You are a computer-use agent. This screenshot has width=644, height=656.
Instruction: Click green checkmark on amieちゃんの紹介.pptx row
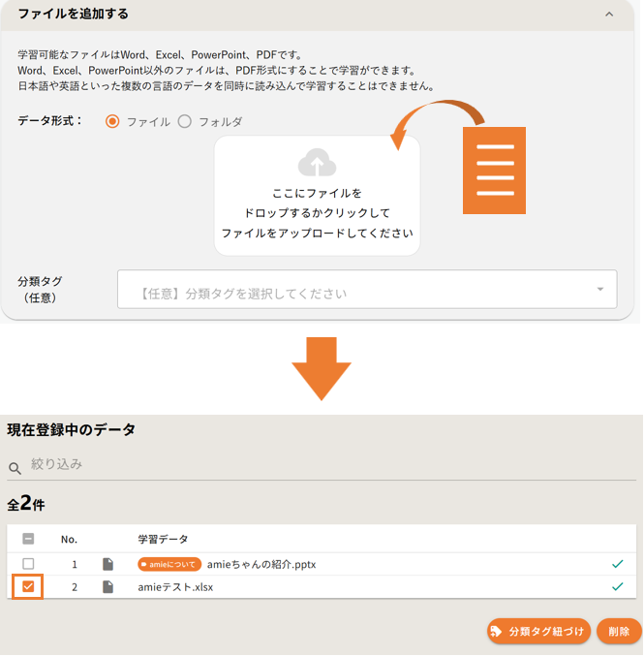pos(617,564)
